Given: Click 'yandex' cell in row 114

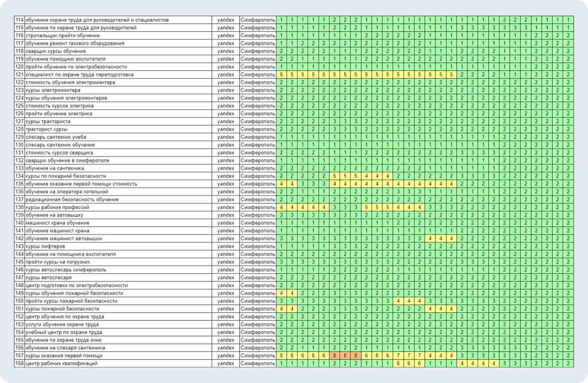Looking at the screenshot, I should point(226,20).
